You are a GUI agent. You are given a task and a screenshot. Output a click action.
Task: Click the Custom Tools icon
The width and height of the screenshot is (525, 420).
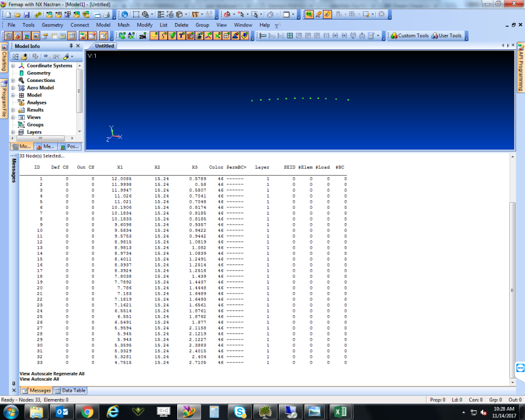click(409, 35)
